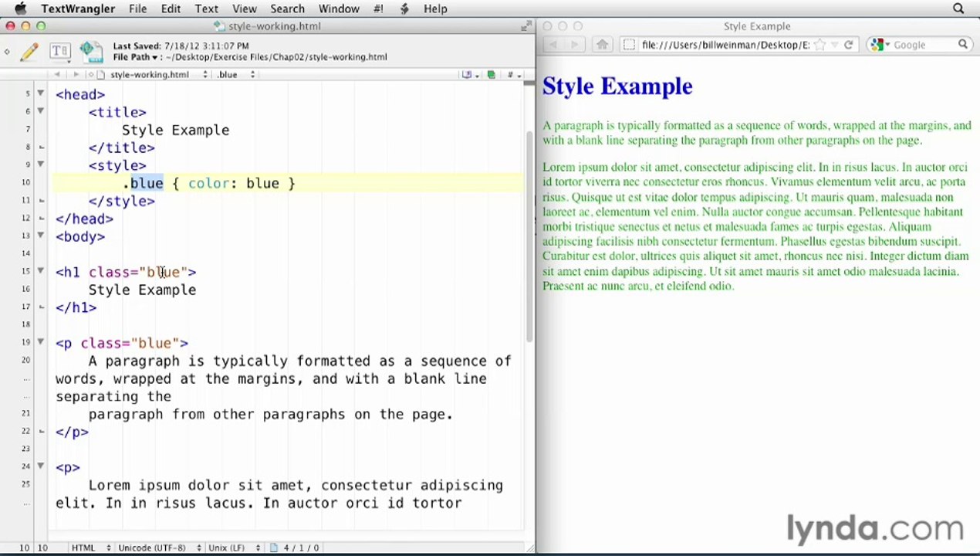Click the document file icon in toolbar
Screen dimensions: 980x556
click(90, 51)
